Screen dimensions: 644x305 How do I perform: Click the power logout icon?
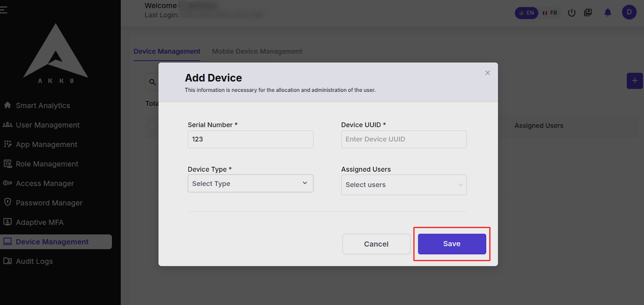tap(572, 13)
